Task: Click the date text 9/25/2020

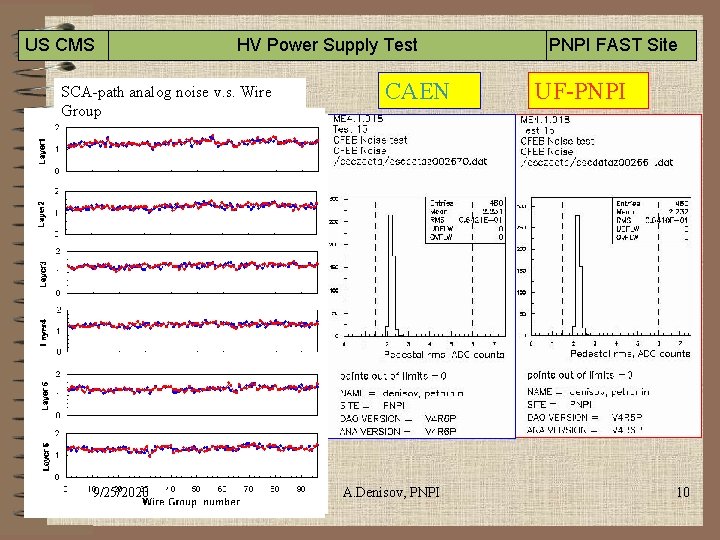Action: 119,492
